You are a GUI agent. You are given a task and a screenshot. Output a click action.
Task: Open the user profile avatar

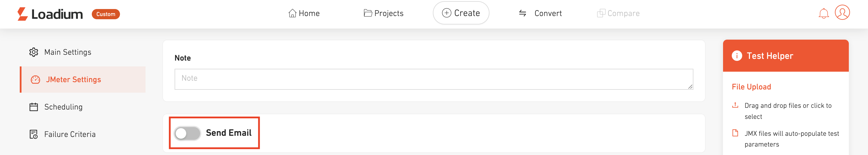pyautogui.click(x=842, y=13)
